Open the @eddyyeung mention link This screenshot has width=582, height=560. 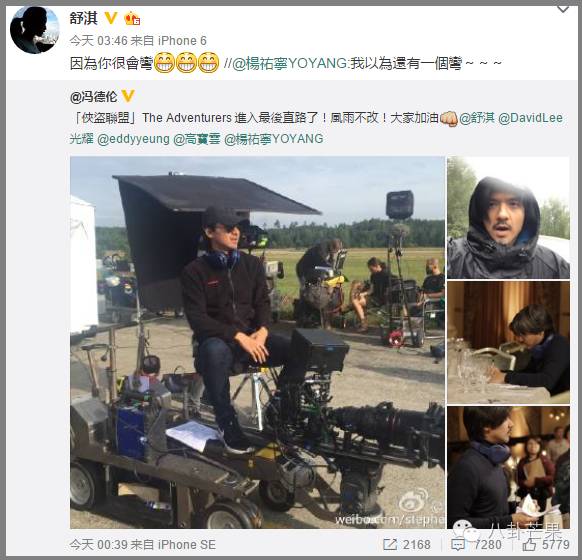(x=133, y=139)
